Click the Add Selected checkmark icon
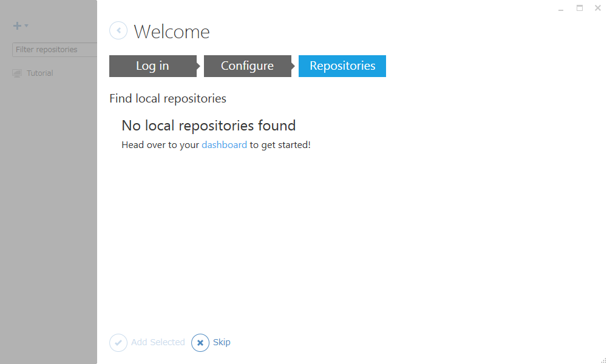This screenshot has width=607, height=364. click(118, 343)
